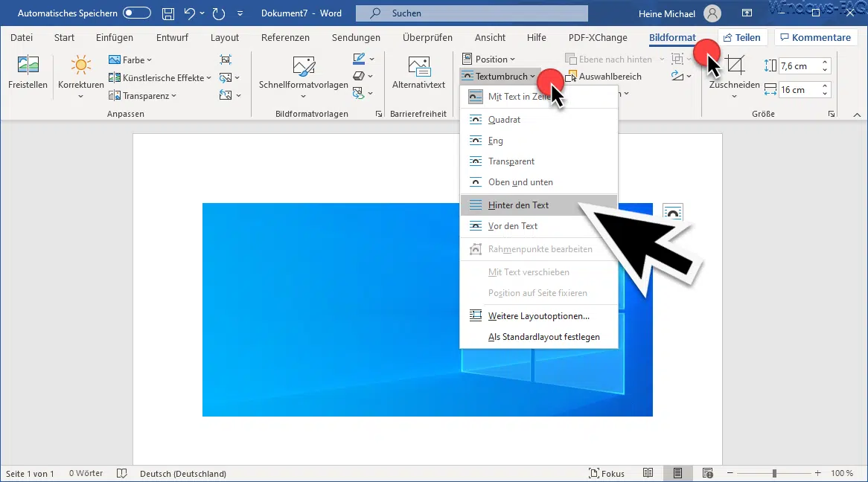Click the layout options icon beside picture

coord(673,212)
